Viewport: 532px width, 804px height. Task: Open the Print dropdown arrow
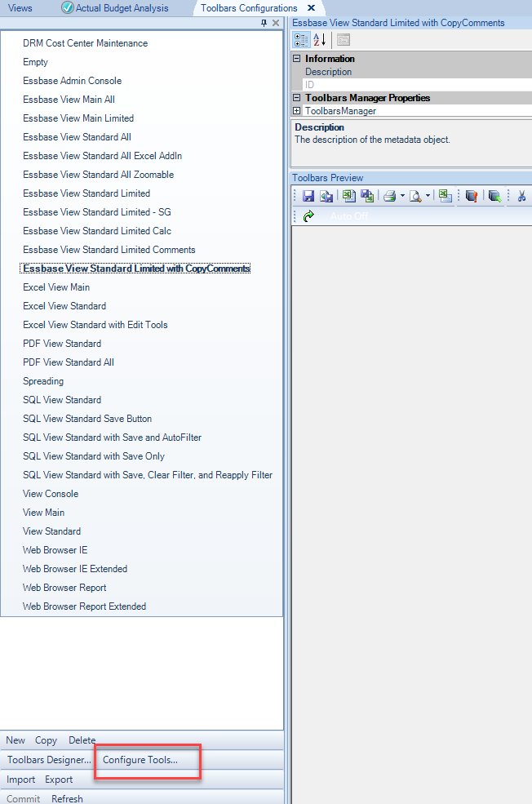click(402, 196)
